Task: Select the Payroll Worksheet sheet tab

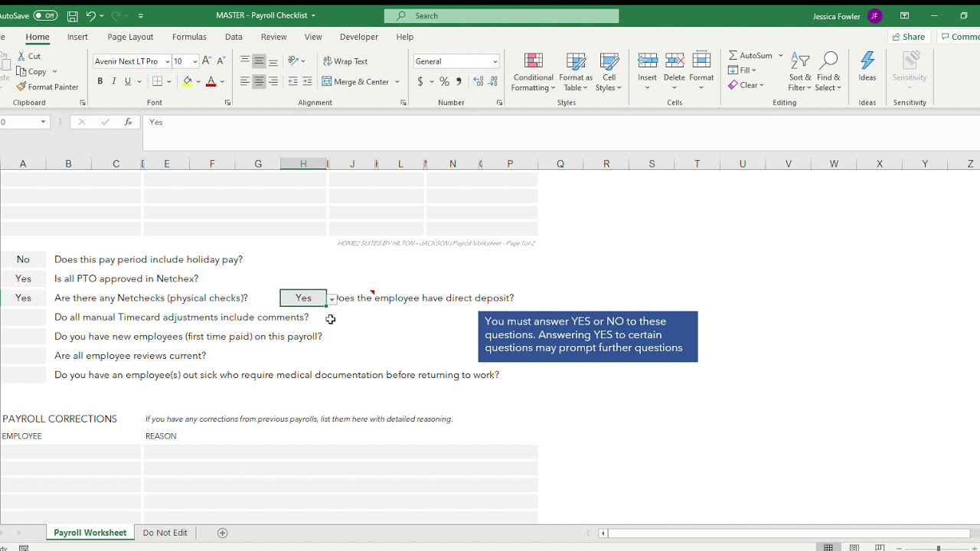Action: pyautogui.click(x=90, y=533)
